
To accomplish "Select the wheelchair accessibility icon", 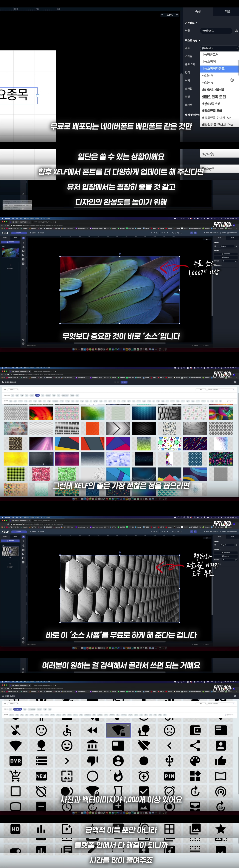I will [x=67, y=730].
